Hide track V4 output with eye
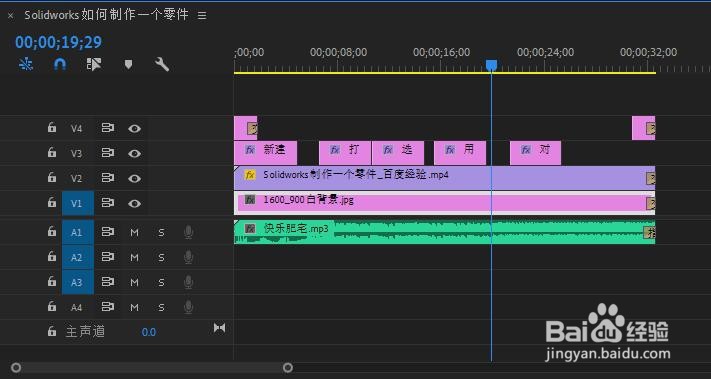Screen dimensions: 711x379 pyautogui.click(x=134, y=129)
